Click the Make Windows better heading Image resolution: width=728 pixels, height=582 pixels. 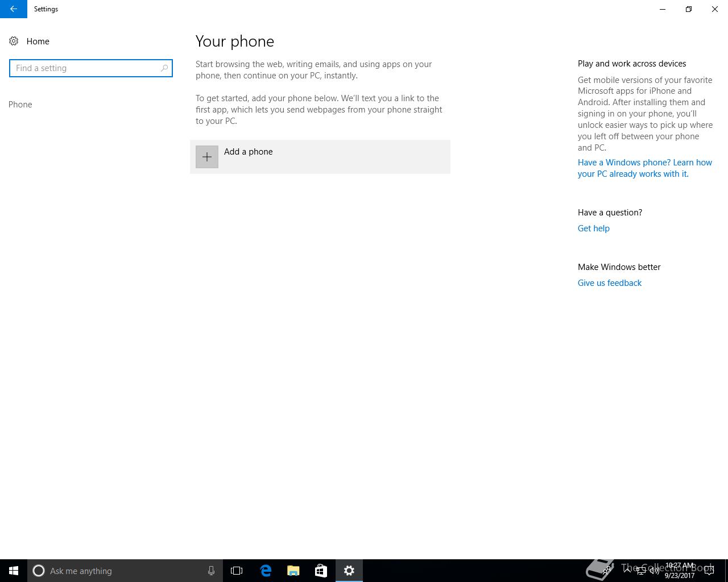[x=619, y=267]
